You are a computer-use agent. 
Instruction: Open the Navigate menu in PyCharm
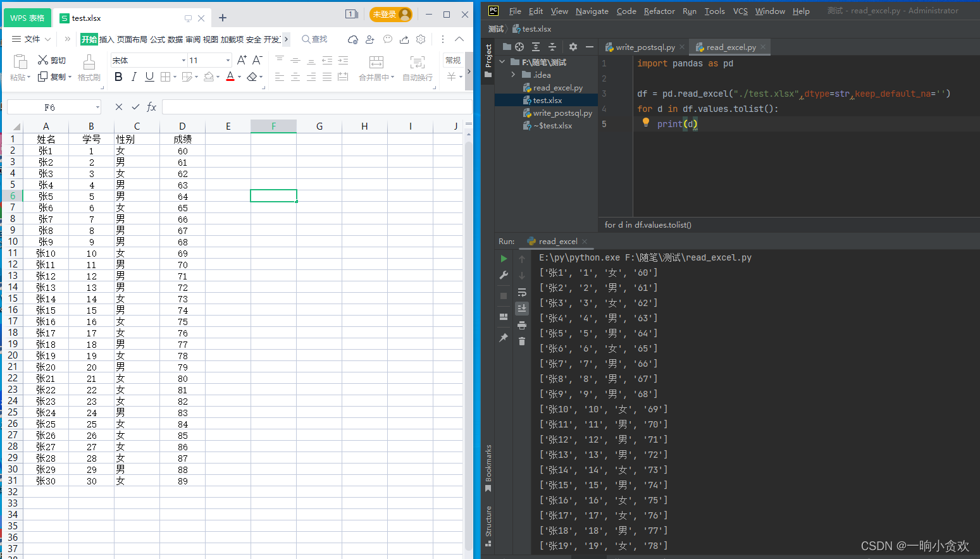point(592,11)
